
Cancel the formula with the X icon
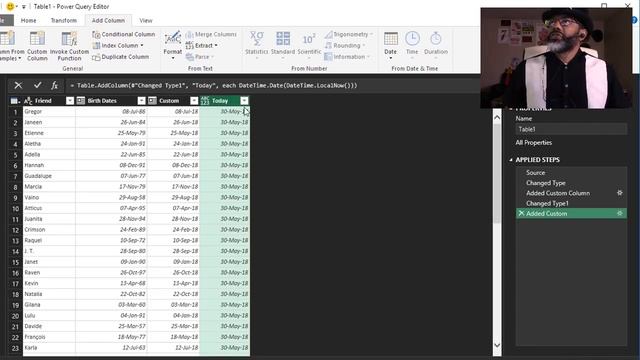pos(18,85)
